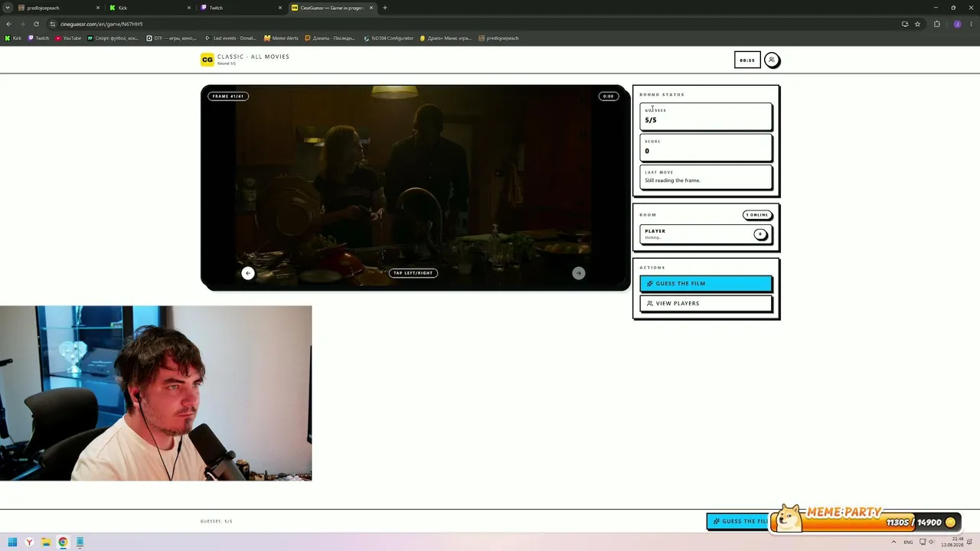Open the Chrome profile avatar
980x551 pixels.
[x=957, y=24]
